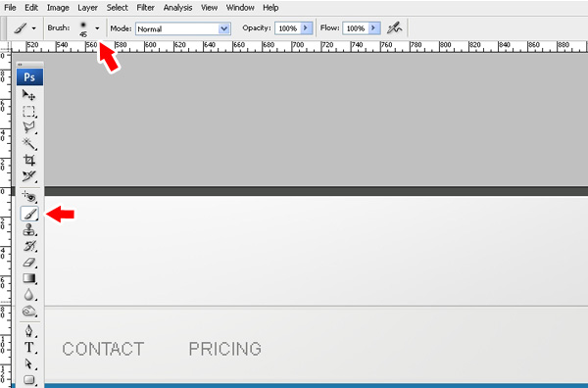Image resolution: width=588 pixels, height=388 pixels.
Task: Click the CONTACT text on canvas
Action: pyautogui.click(x=103, y=349)
